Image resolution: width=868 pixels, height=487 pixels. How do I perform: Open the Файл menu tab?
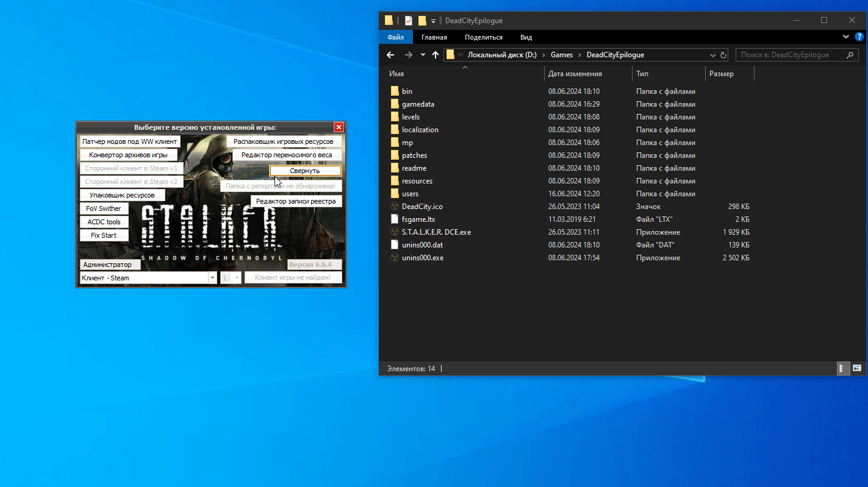[x=395, y=37]
